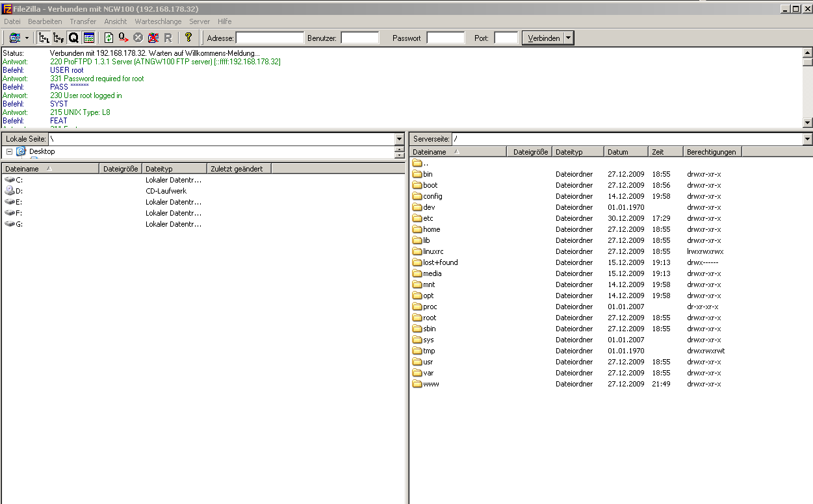Click the Adresse input field
813x504 pixels.
pos(270,38)
